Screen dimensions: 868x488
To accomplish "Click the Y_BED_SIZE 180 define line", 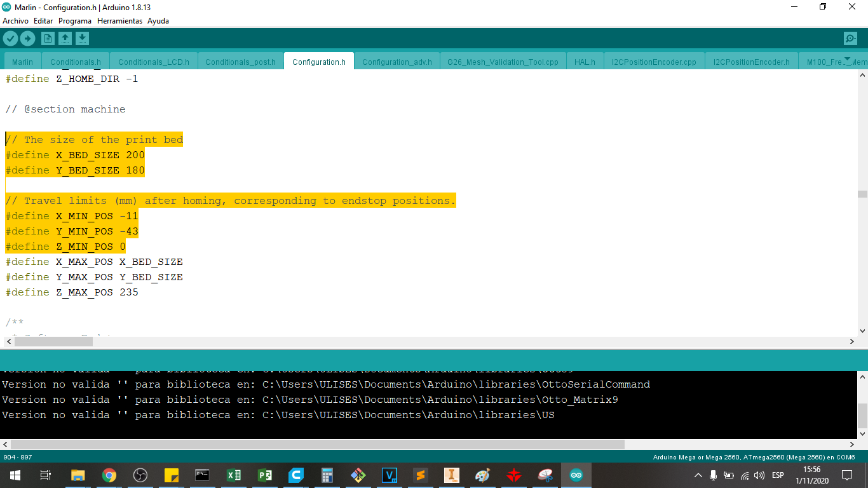I will 75,170.
